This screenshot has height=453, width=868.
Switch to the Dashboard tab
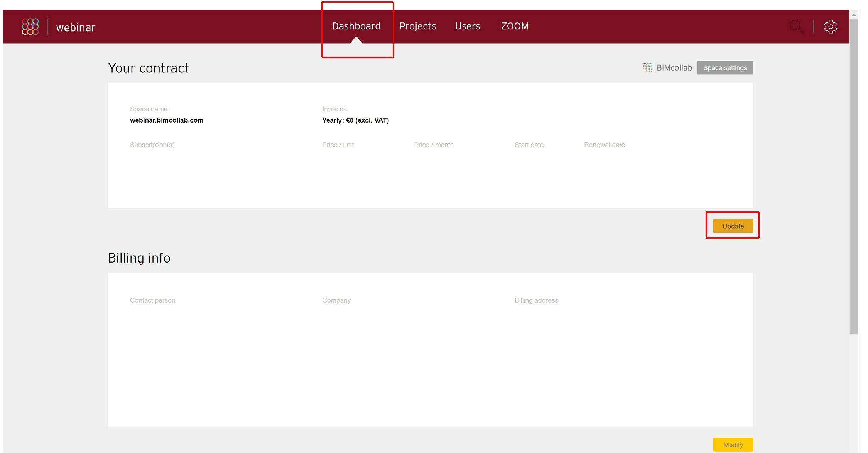(x=356, y=26)
